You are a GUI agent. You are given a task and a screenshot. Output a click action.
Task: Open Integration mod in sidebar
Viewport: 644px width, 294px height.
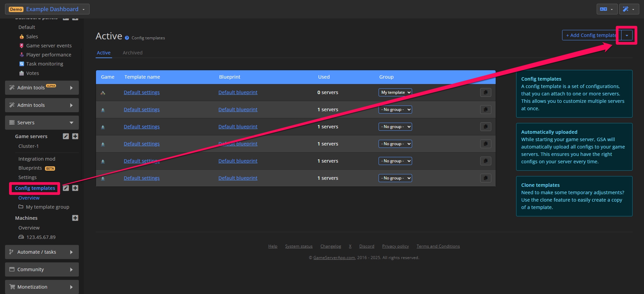(x=37, y=159)
